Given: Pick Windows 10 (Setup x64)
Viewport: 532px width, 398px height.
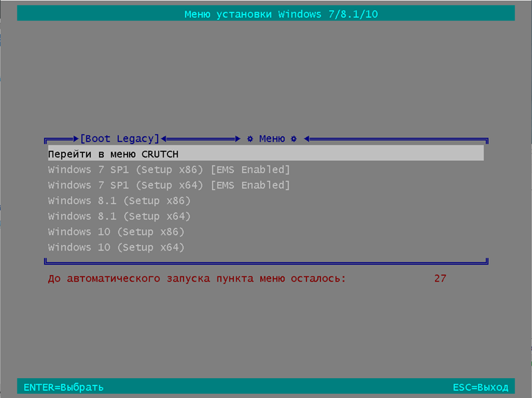Looking at the screenshot, I should tap(116, 247).
